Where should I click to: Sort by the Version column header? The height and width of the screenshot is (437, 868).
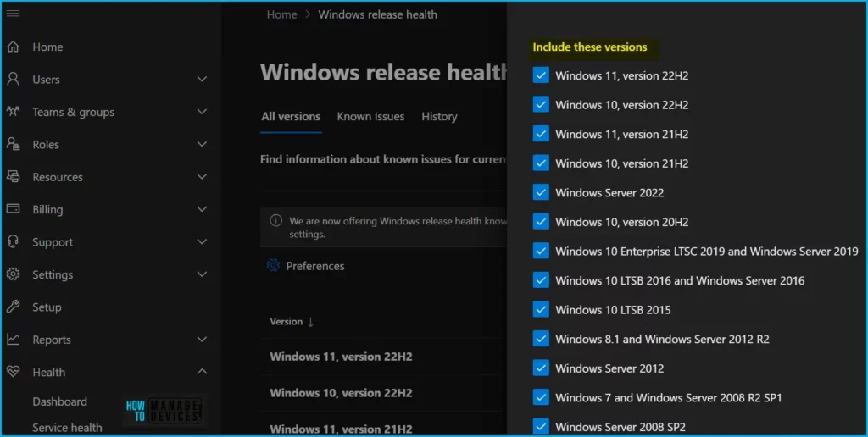287,321
